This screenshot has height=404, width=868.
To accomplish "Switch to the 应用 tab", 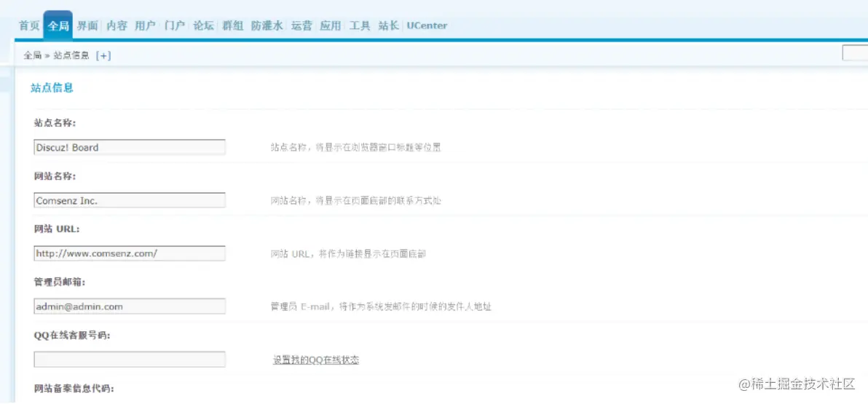I will [x=331, y=25].
